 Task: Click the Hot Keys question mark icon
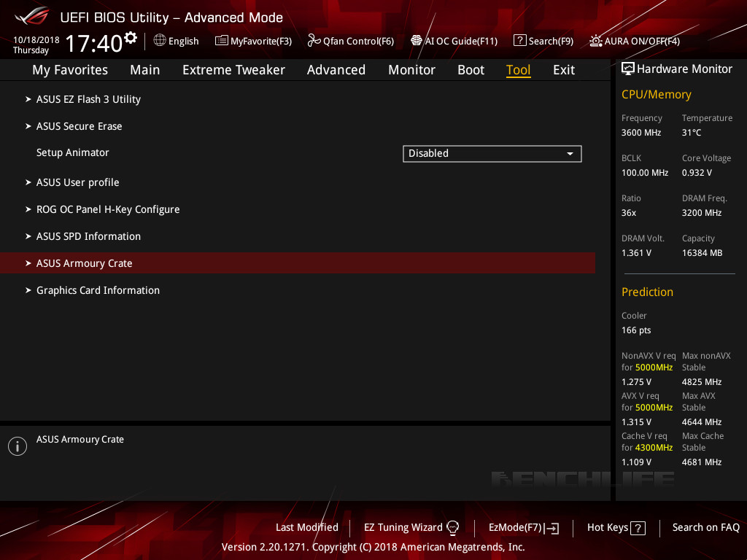pos(638,528)
